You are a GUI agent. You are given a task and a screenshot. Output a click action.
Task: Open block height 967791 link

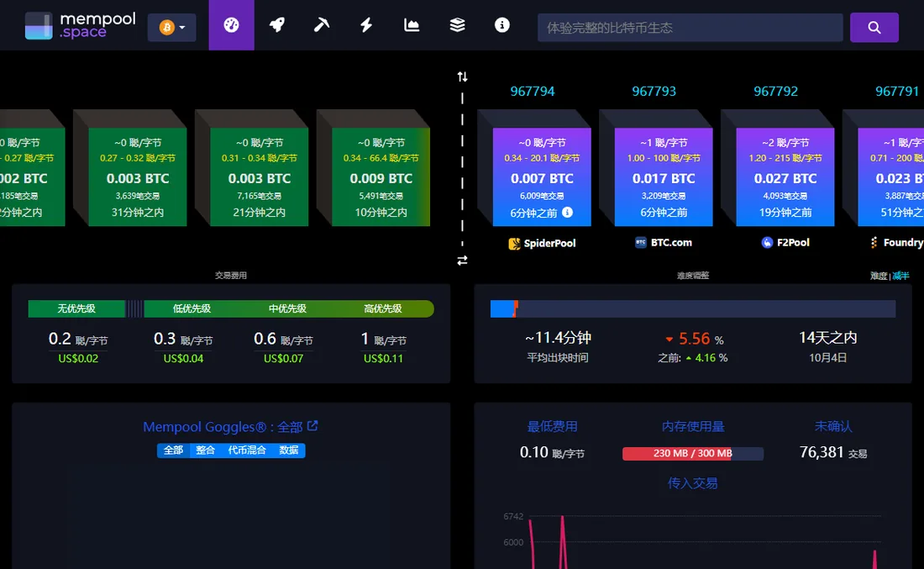(897, 92)
